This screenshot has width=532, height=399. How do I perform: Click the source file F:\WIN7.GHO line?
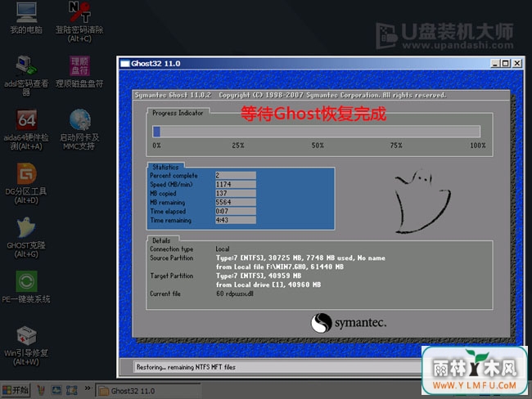pyautogui.click(x=280, y=267)
